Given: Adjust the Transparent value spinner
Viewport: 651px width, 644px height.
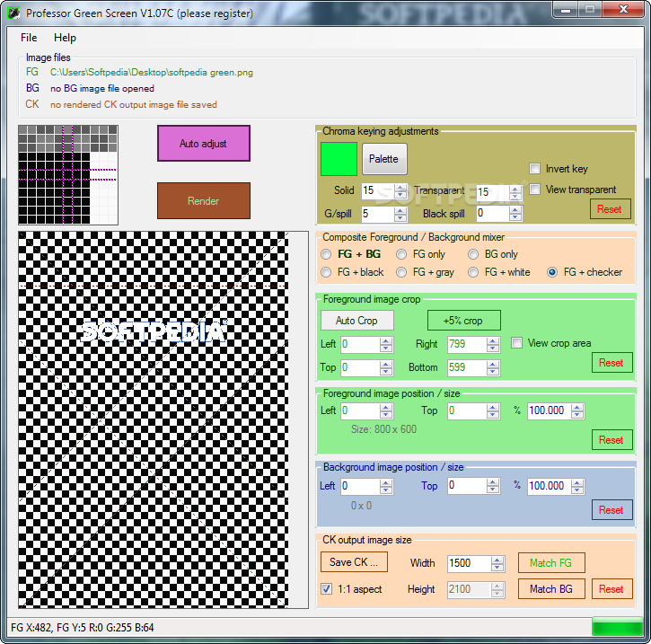Looking at the screenshot, I should (x=515, y=192).
